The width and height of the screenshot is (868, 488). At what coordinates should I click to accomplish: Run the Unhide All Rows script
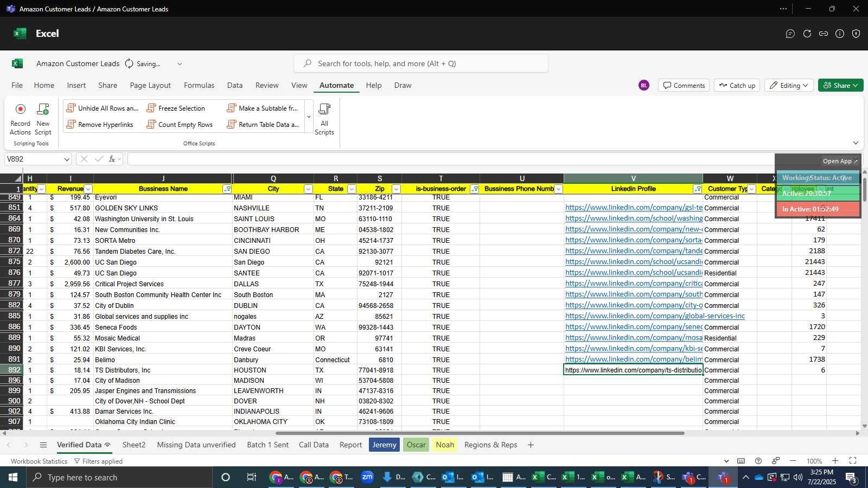(x=103, y=108)
